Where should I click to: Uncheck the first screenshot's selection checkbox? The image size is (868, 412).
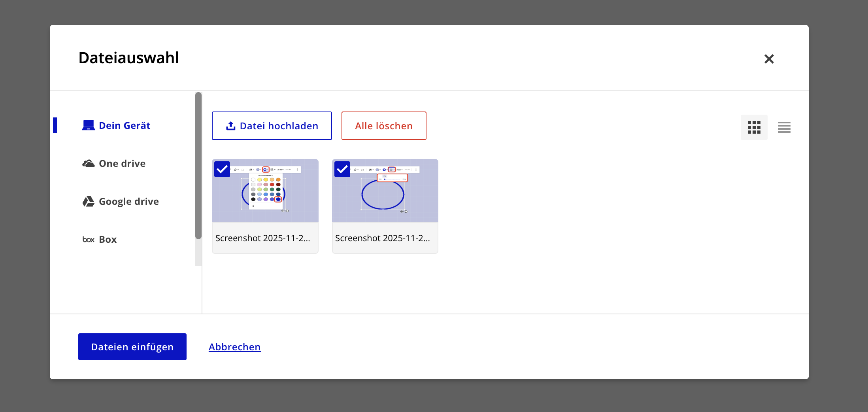pos(222,169)
